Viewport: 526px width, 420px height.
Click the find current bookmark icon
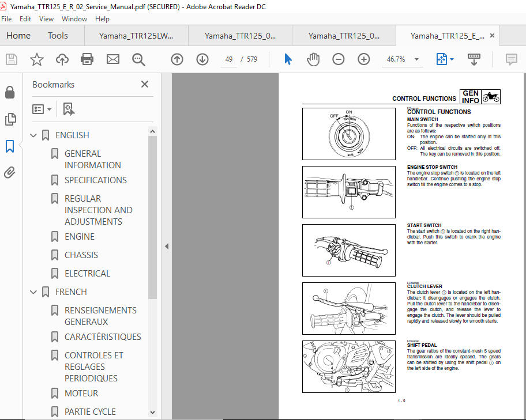[69, 109]
